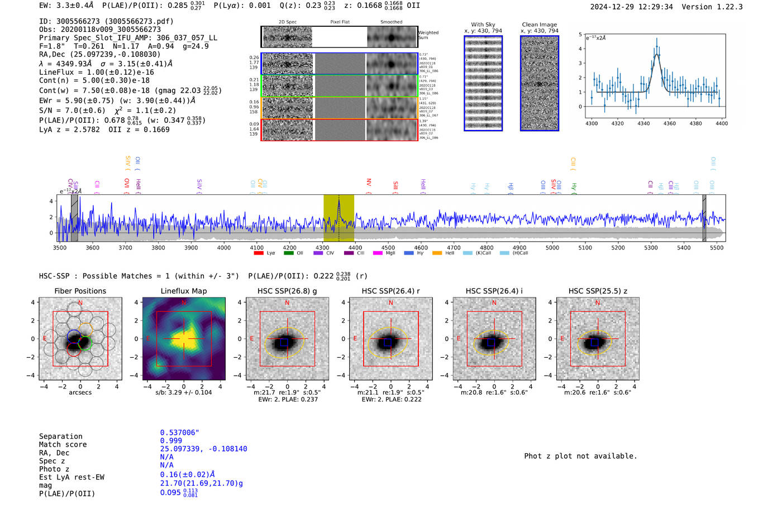Click the yellow highlighted emission line region

click(x=338, y=218)
